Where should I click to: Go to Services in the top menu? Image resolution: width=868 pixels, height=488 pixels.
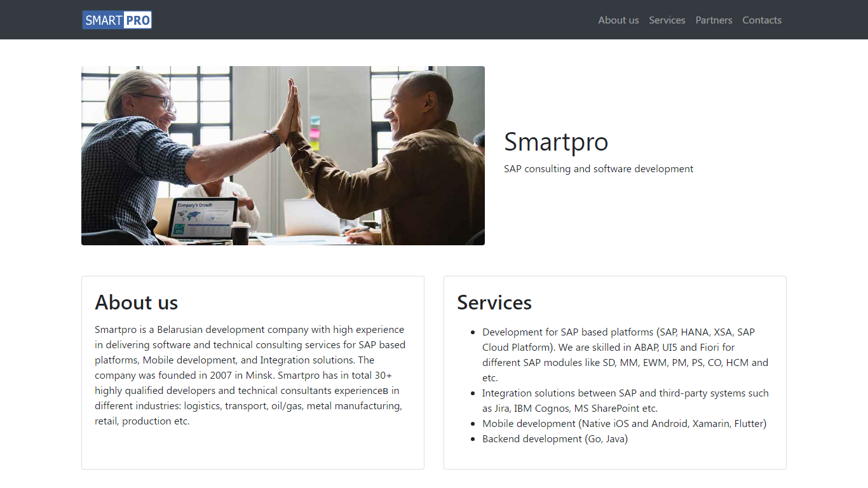click(x=667, y=20)
